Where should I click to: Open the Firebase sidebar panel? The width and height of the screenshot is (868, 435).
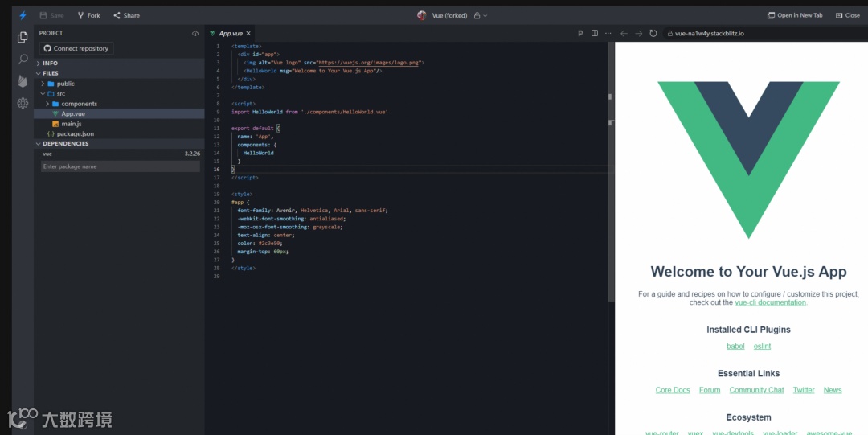(x=23, y=81)
